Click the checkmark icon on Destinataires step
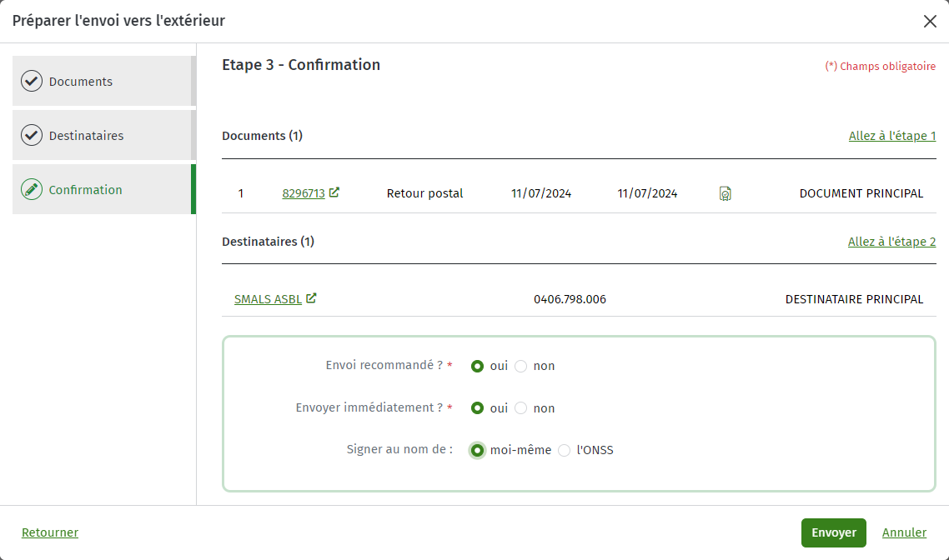Image resolution: width=949 pixels, height=560 pixels. pos(32,135)
